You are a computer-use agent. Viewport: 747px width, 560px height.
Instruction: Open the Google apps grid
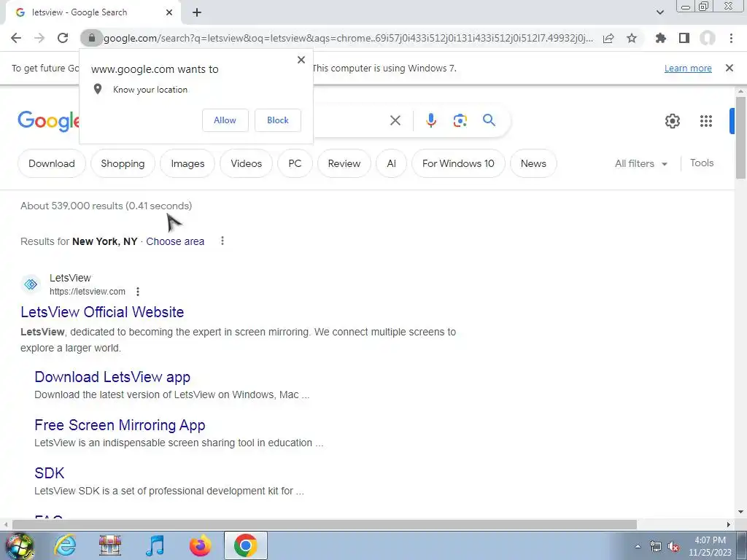click(706, 121)
